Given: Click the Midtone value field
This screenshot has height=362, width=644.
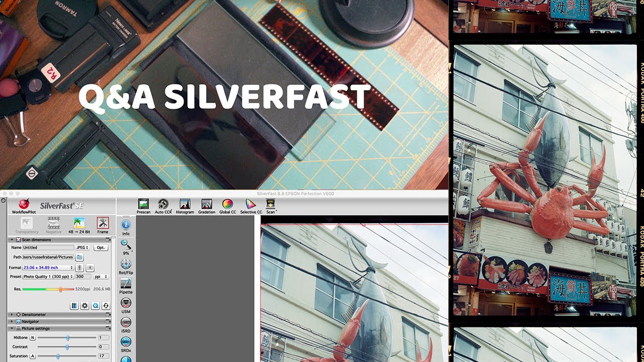Looking at the screenshot, I should pyautogui.click(x=104, y=337).
